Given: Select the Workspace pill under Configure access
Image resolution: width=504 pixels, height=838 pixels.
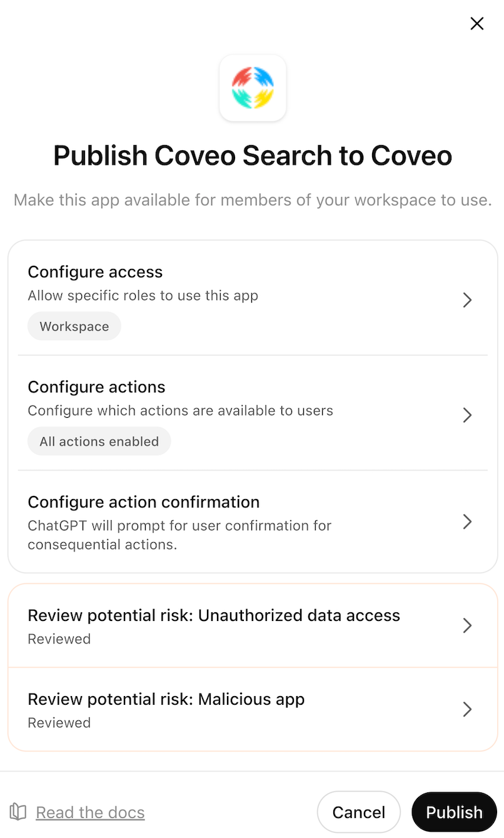Looking at the screenshot, I should pyautogui.click(x=74, y=326).
